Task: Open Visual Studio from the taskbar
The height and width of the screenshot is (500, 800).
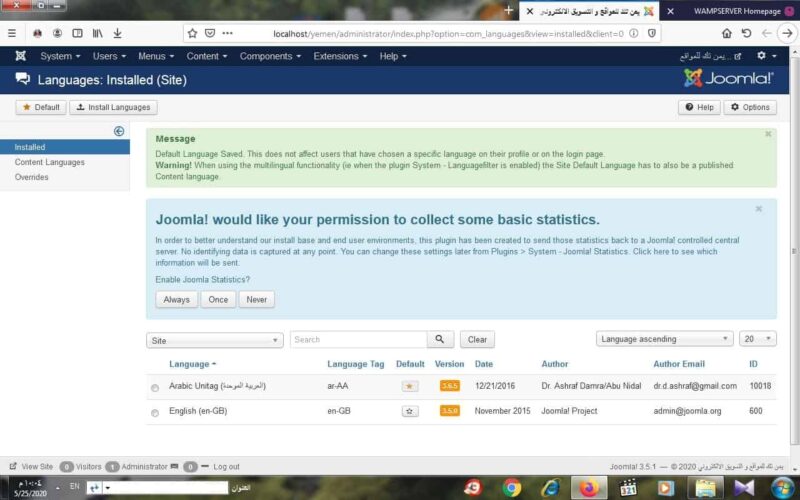Action: coord(744,488)
